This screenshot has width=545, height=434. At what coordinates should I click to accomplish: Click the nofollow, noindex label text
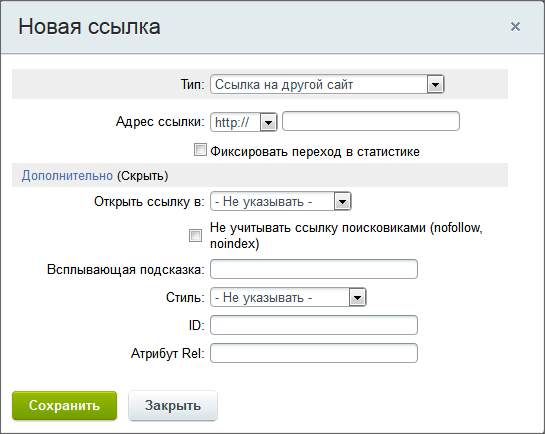pos(346,236)
